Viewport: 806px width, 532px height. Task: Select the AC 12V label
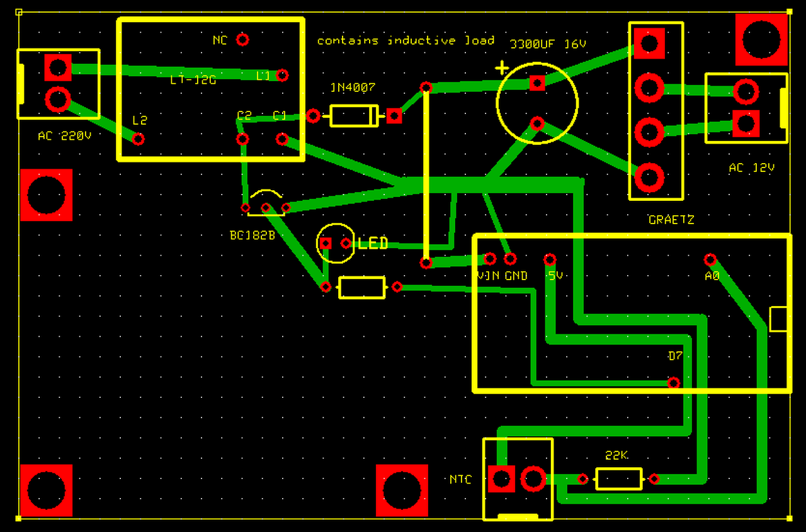(x=752, y=168)
